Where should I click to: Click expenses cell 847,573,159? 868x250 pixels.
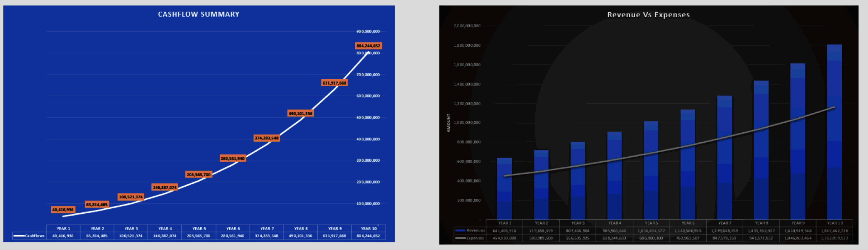point(724,238)
